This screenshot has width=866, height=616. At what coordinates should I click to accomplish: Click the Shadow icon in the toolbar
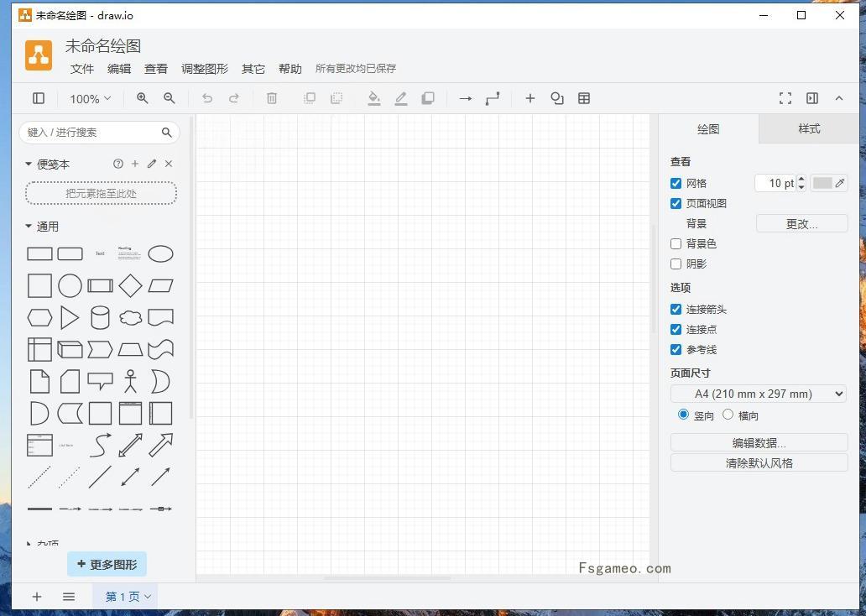(x=428, y=98)
